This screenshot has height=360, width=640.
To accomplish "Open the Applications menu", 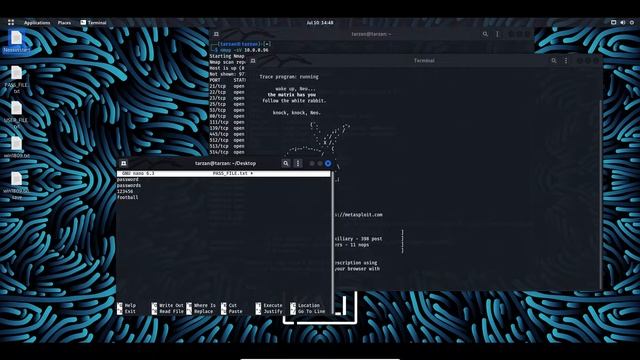I will click(x=37, y=22).
